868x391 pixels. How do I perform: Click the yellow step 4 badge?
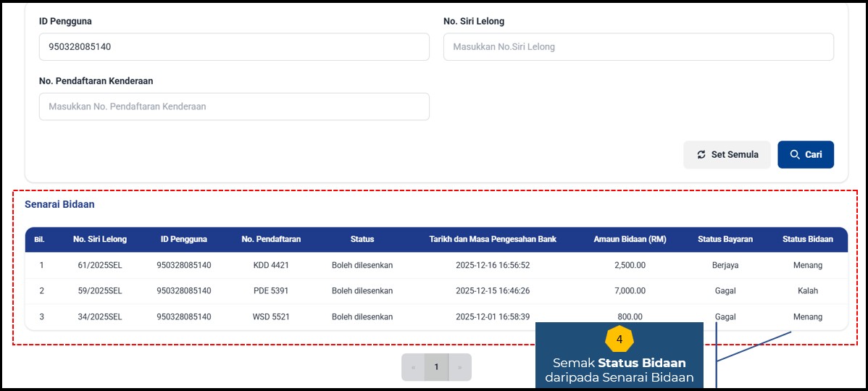[619, 339]
